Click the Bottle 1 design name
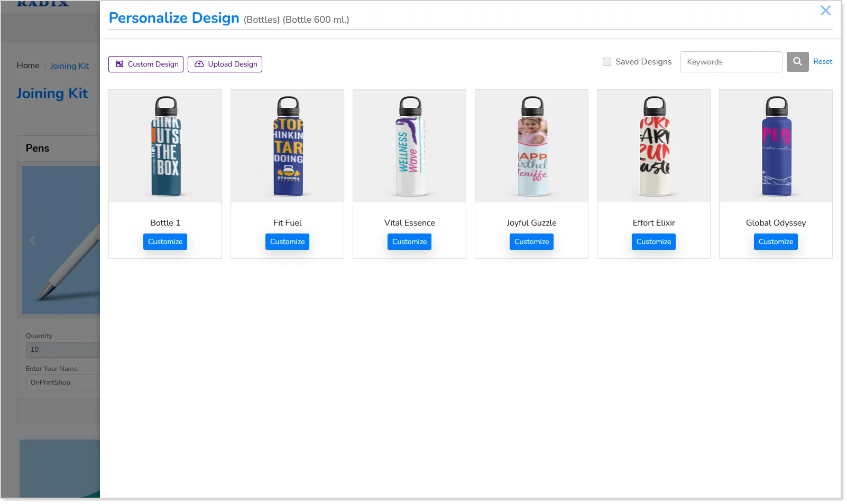The height and width of the screenshot is (504, 847). click(x=165, y=223)
